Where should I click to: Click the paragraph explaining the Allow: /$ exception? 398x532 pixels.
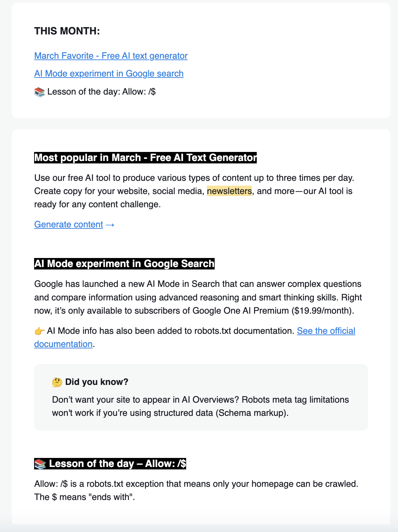coord(196,490)
